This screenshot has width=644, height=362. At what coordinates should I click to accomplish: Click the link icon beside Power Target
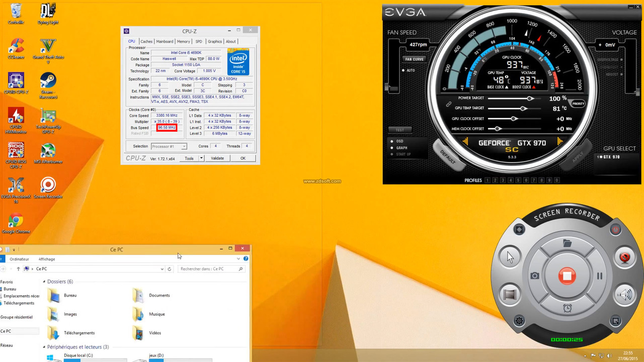point(448,104)
